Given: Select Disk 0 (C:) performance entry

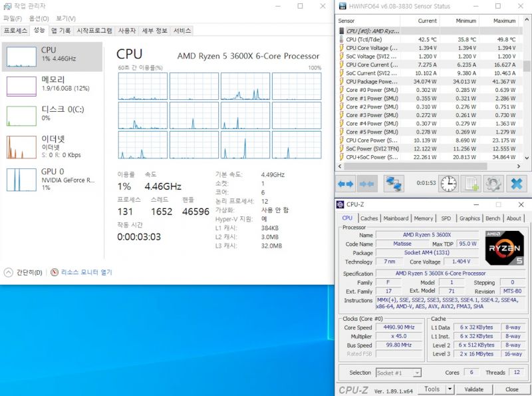Looking at the screenshot, I should tap(53, 115).
